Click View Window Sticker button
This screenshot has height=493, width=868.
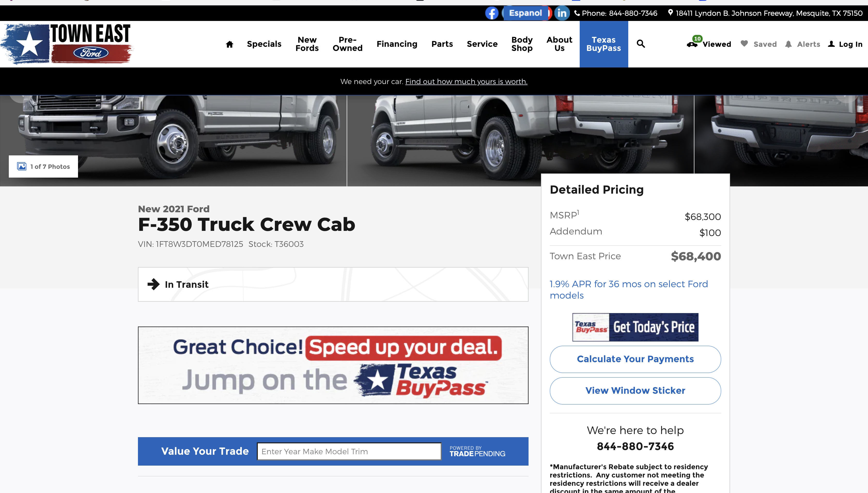[635, 390]
